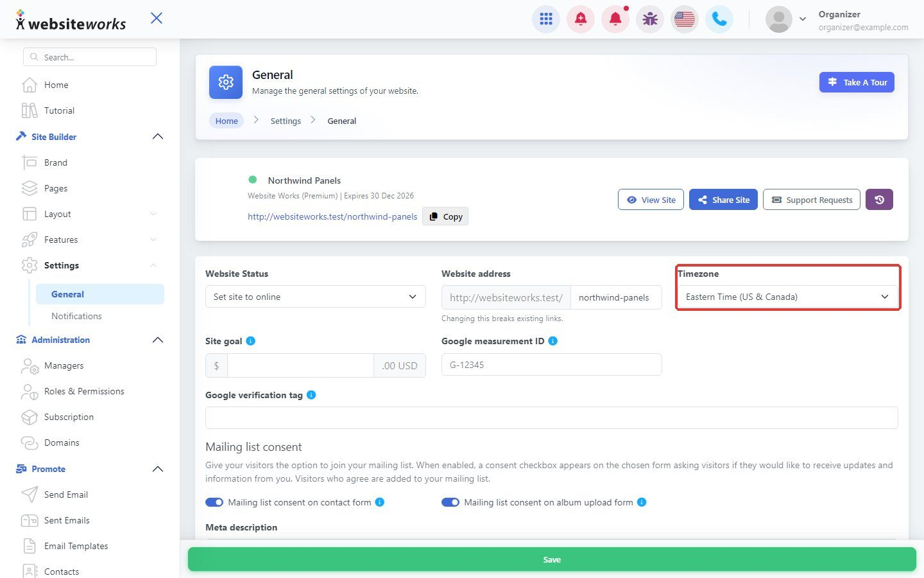
Task: Click the Take A Tour button
Action: point(857,82)
